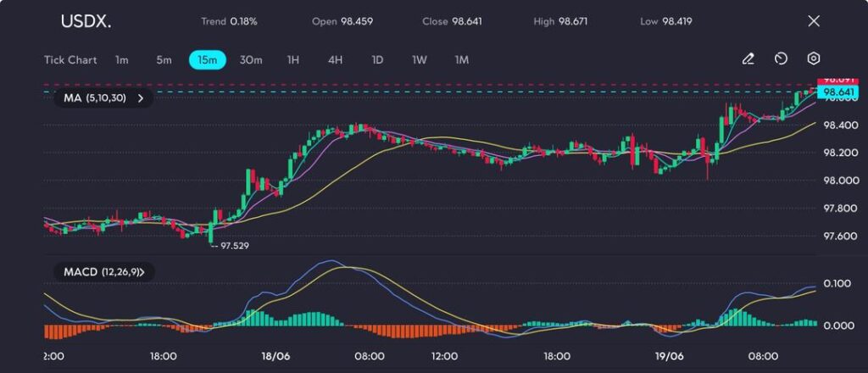Select the 5m timeframe

(164, 60)
